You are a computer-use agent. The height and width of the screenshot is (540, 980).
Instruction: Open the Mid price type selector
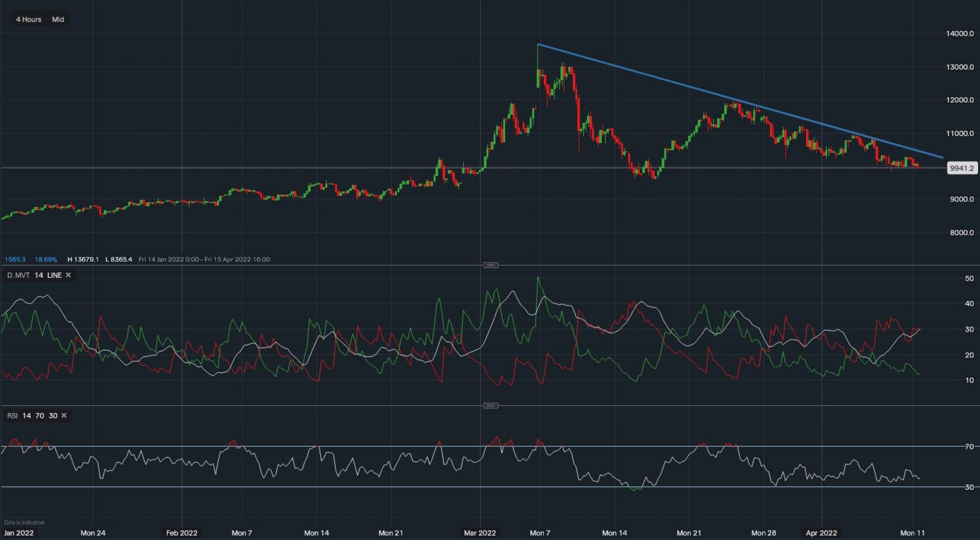point(58,20)
